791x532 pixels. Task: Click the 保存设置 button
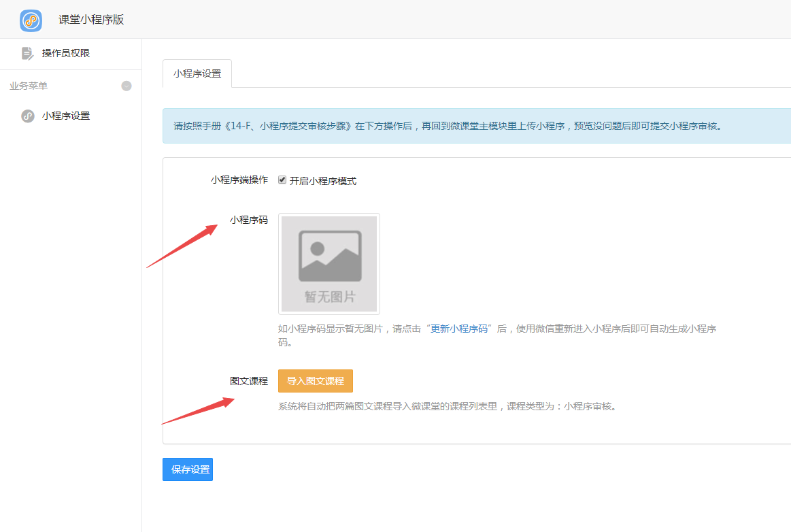[x=187, y=469]
